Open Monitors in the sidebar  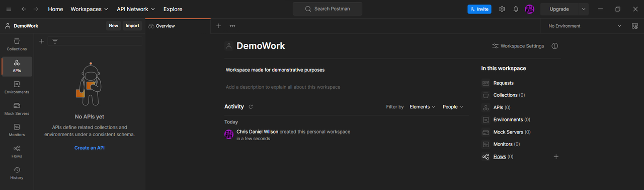click(17, 130)
